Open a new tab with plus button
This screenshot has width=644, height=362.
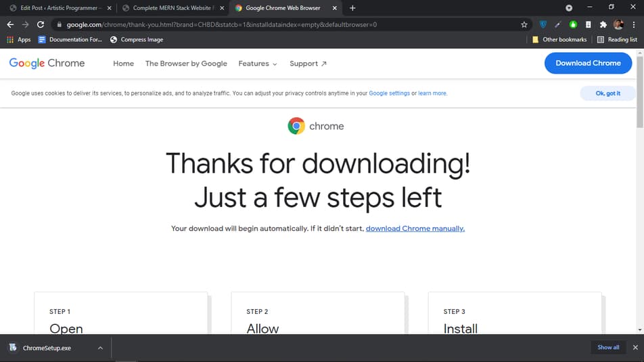pyautogui.click(x=352, y=8)
